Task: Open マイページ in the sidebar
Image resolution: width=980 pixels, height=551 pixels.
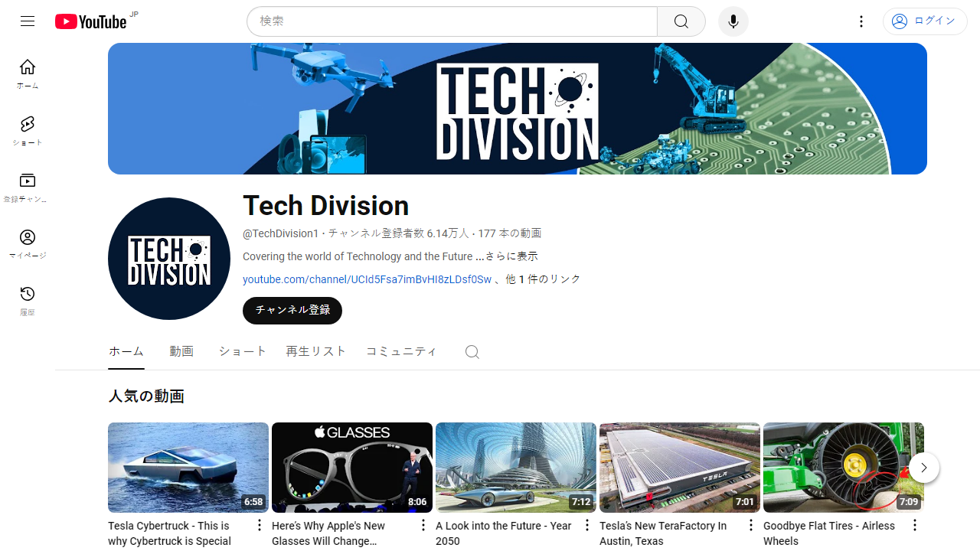Action: 28,244
